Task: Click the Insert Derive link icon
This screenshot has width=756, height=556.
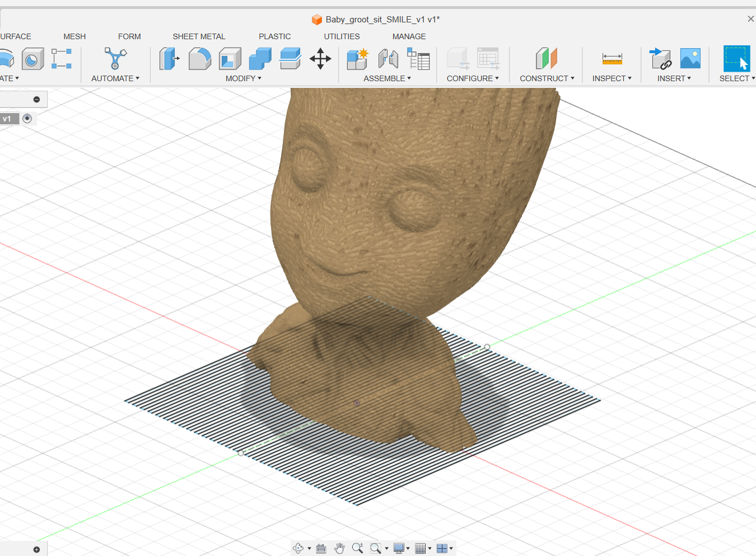Action: pyautogui.click(x=660, y=59)
